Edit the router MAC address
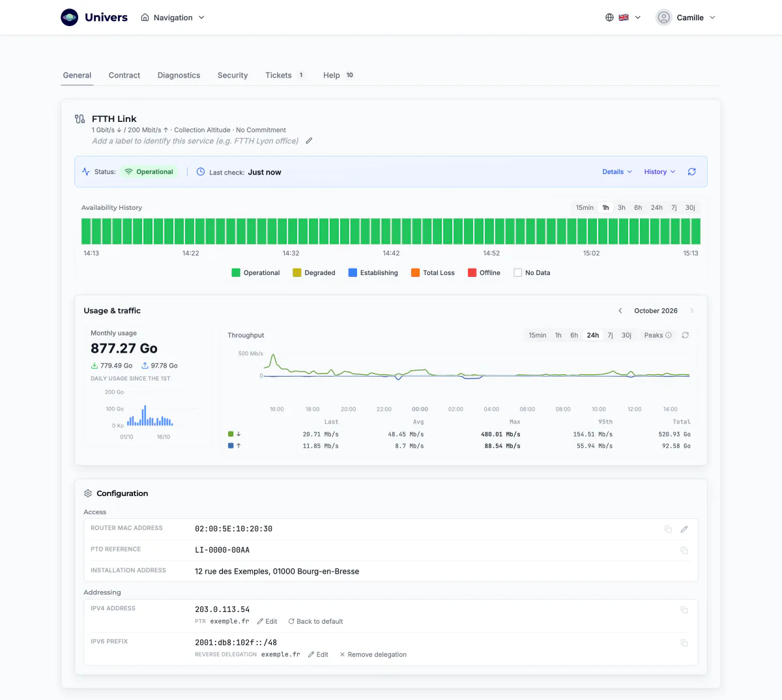 click(684, 529)
